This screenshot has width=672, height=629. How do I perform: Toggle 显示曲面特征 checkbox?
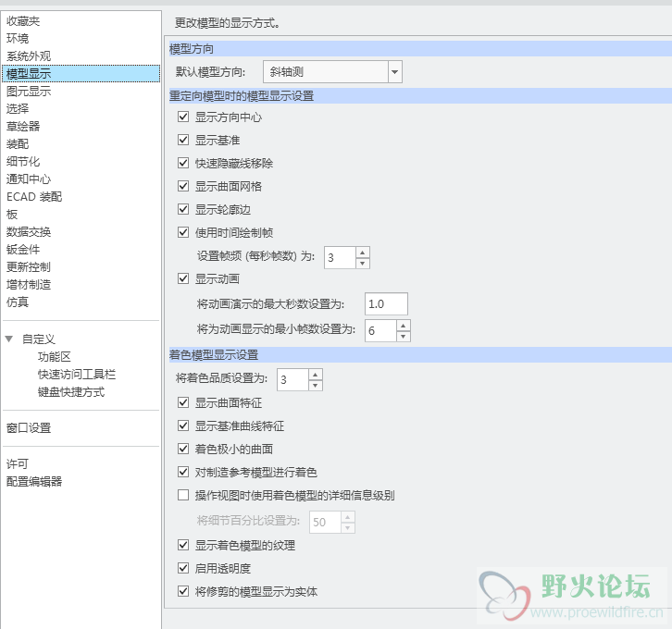pos(183,402)
